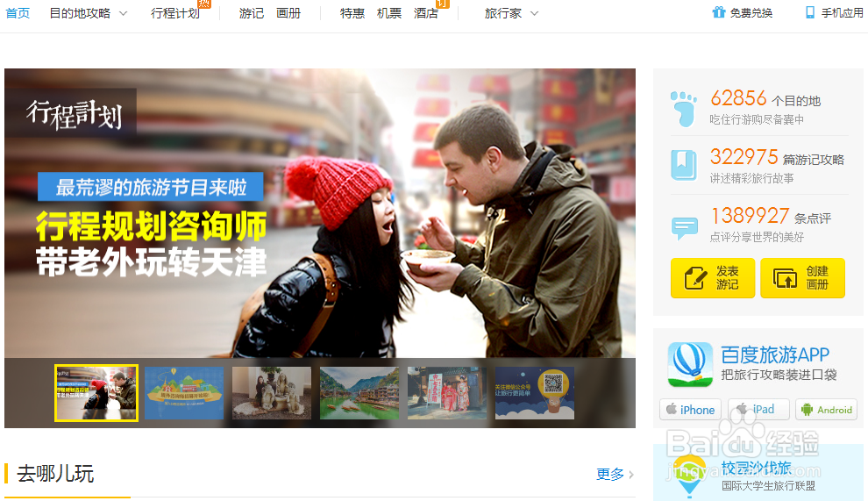The height and width of the screenshot is (501, 868).
Task: Click the 点评分享世界的美好 subtitle
Action: tap(757, 237)
